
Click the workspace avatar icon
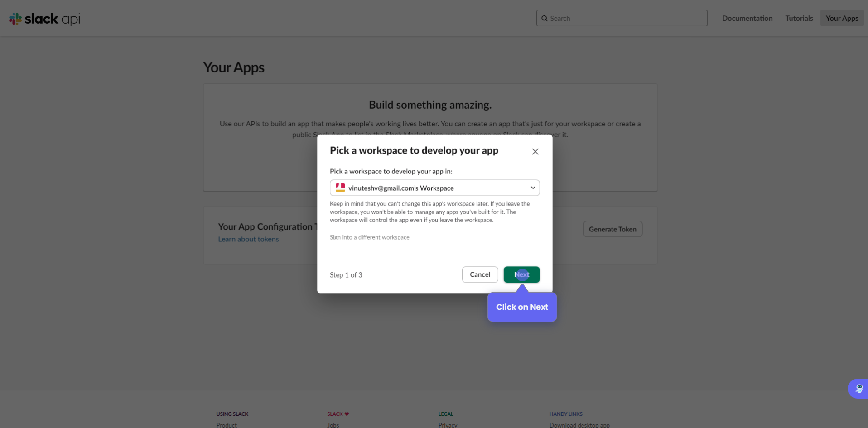coord(340,188)
